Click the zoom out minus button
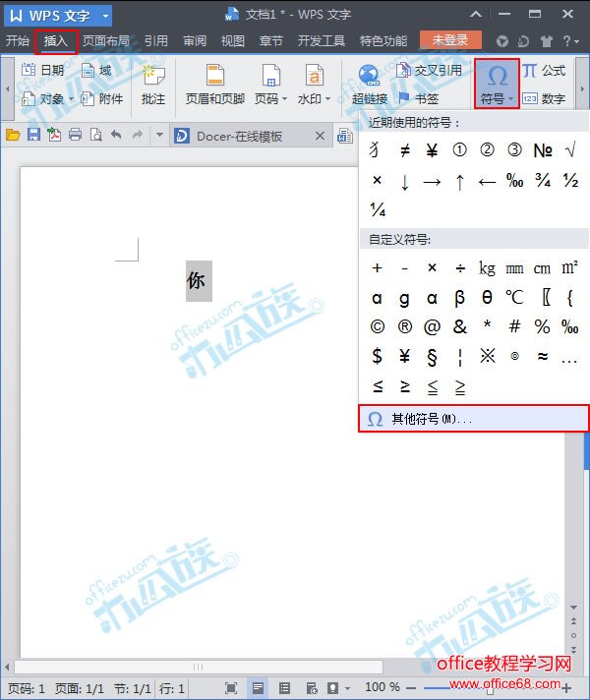This screenshot has width=590, height=700. click(x=411, y=688)
